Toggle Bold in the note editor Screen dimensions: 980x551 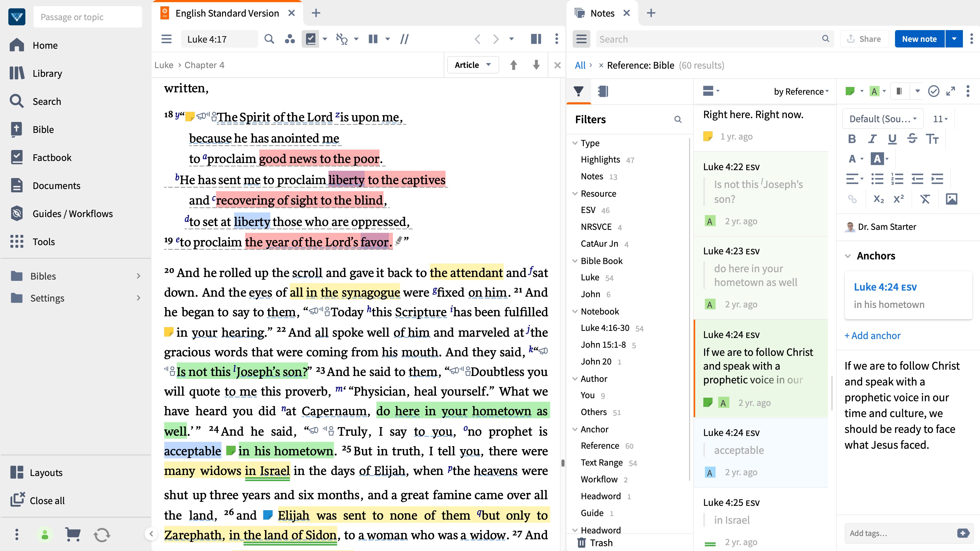pyautogui.click(x=852, y=139)
